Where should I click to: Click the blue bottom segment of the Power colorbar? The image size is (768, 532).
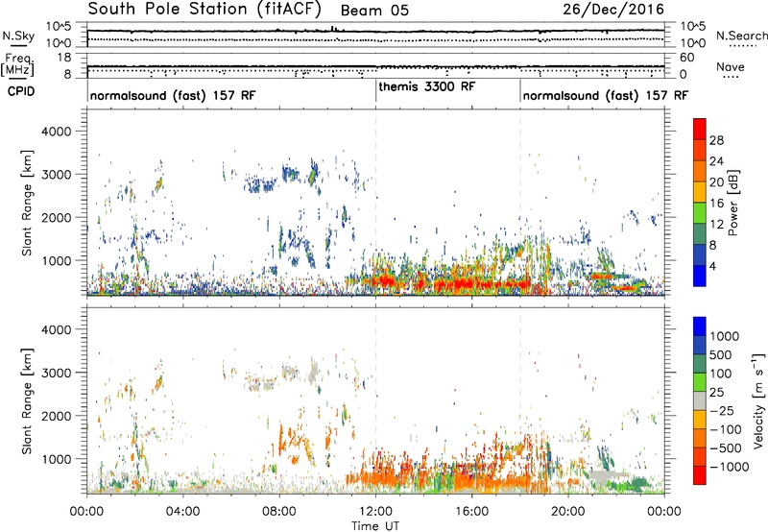coord(700,276)
